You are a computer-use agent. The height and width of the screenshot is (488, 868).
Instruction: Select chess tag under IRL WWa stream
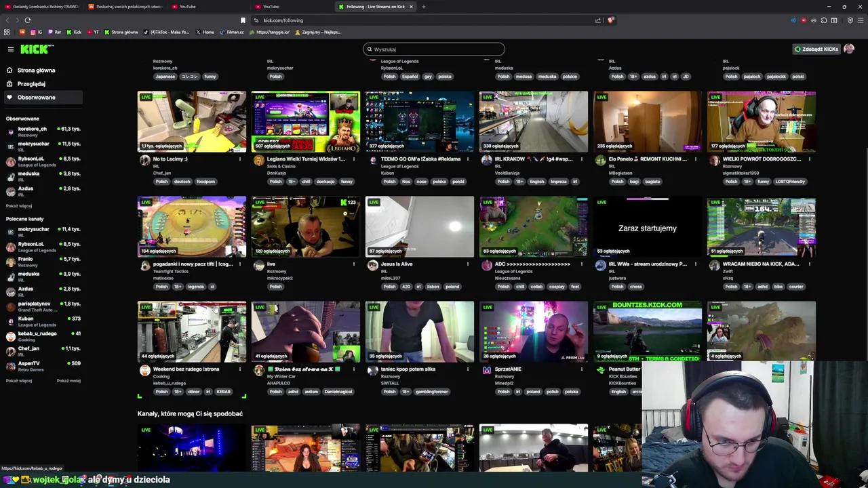click(x=636, y=287)
